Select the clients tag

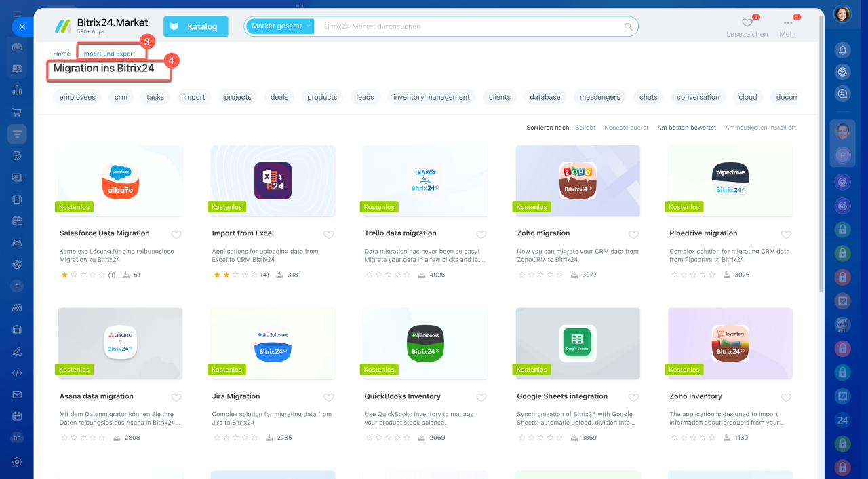500,97
